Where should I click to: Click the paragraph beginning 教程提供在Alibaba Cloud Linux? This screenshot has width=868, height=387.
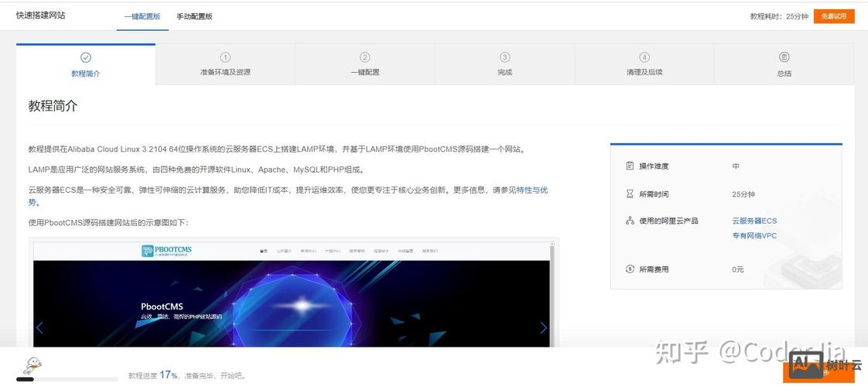(x=277, y=149)
